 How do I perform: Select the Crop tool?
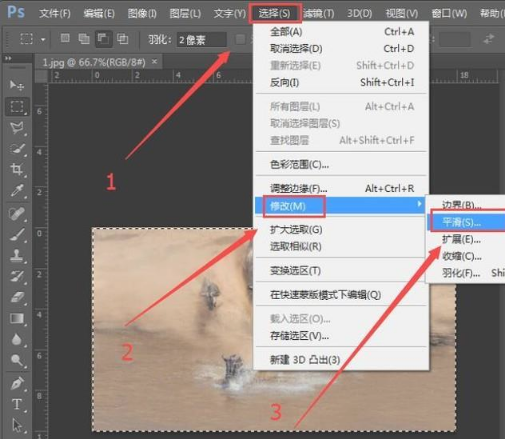pyautogui.click(x=17, y=169)
